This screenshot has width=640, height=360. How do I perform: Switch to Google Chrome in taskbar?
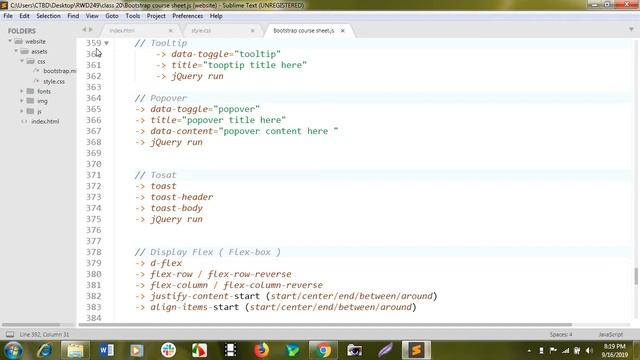click(323, 350)
